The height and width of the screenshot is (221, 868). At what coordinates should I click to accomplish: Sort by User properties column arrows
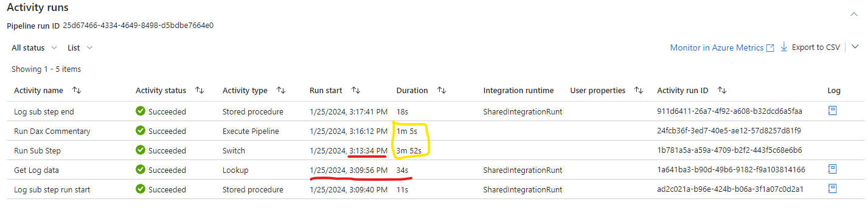pyautogui.click(x=639, y=90)
